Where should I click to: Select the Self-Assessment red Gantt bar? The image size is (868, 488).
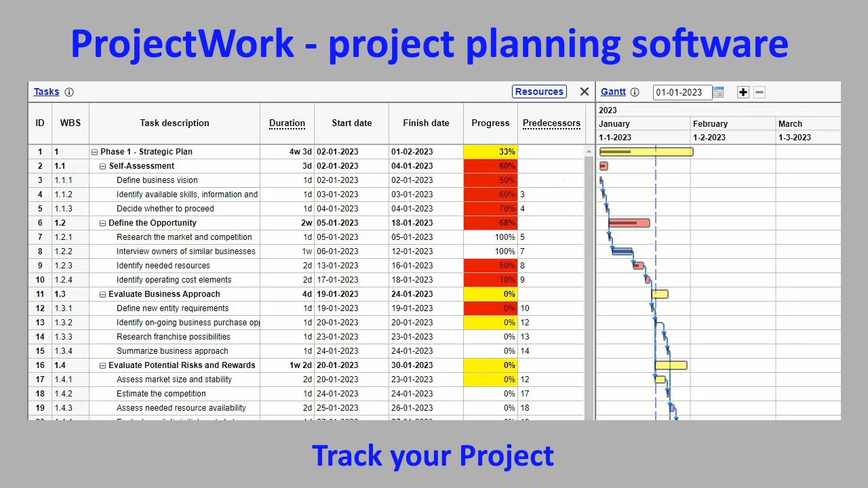[604, 166]
